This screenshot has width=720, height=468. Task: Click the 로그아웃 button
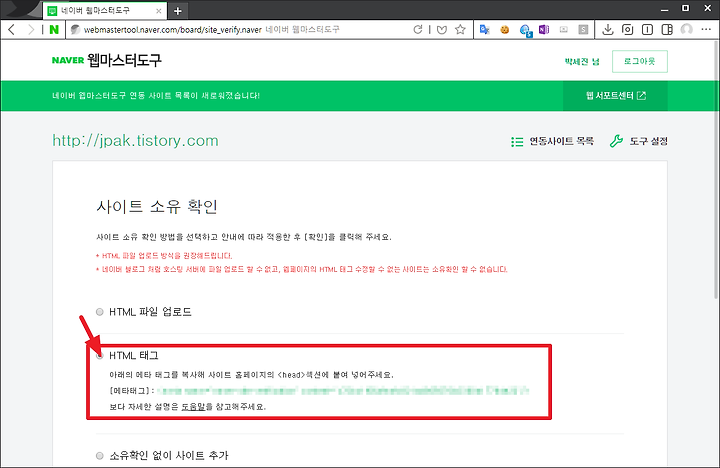(x=640, y=62)
